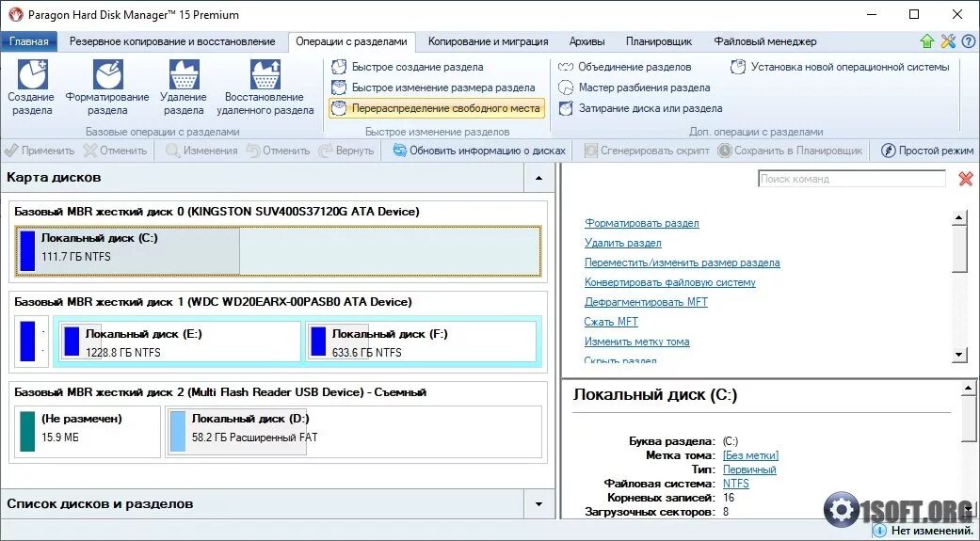Start Установка новой операционной системы
980x541 pixels.
pyautogui.click(x=840, y=67)
